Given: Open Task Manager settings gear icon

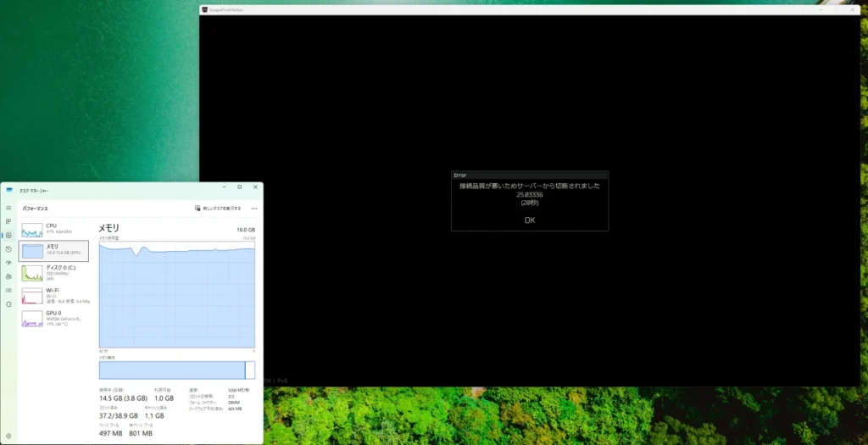Looking at the screenshot, I should [x=8, y=436].
